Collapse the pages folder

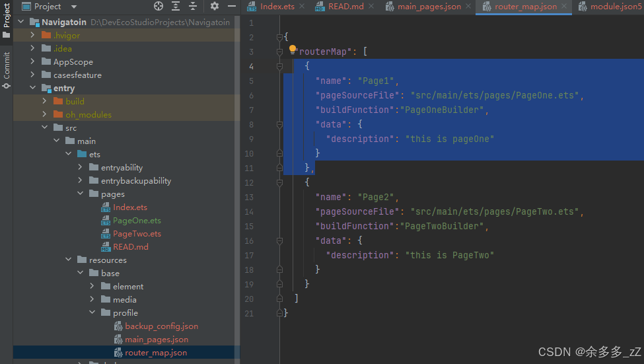point(80,193)
